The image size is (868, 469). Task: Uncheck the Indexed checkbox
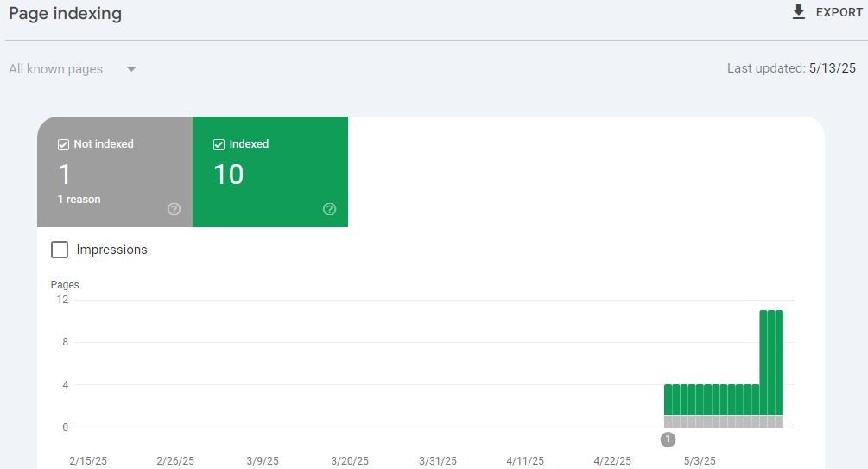tap(219, 144)
